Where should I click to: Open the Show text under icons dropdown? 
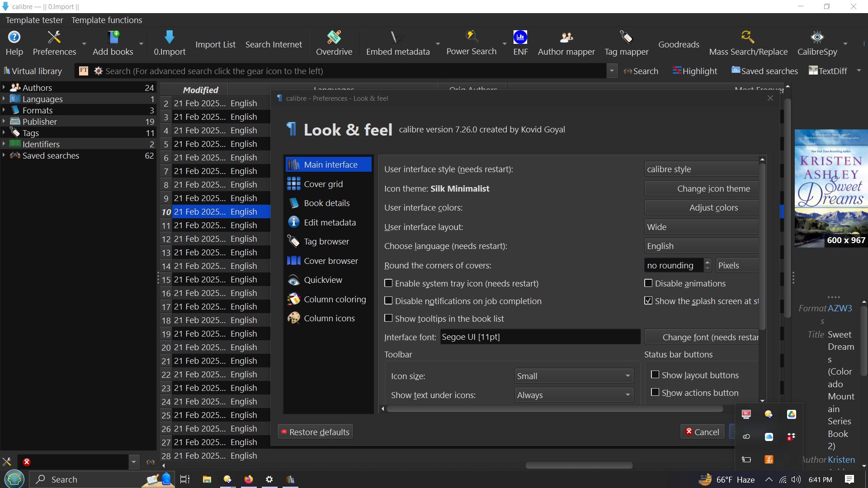coord(574,395)
